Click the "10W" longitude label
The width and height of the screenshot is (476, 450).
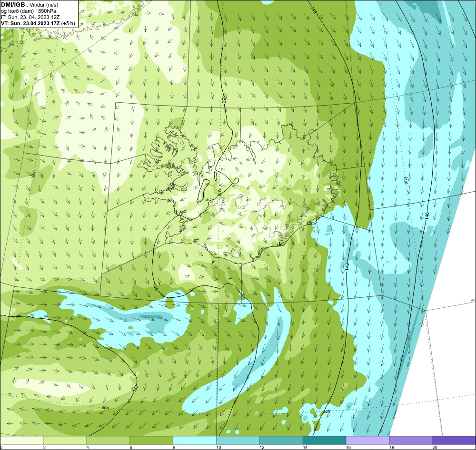(x=407, y=181)
